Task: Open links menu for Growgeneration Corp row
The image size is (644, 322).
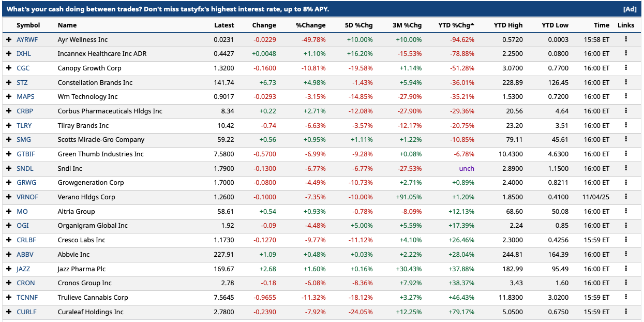Action: (x=626, y=182)
